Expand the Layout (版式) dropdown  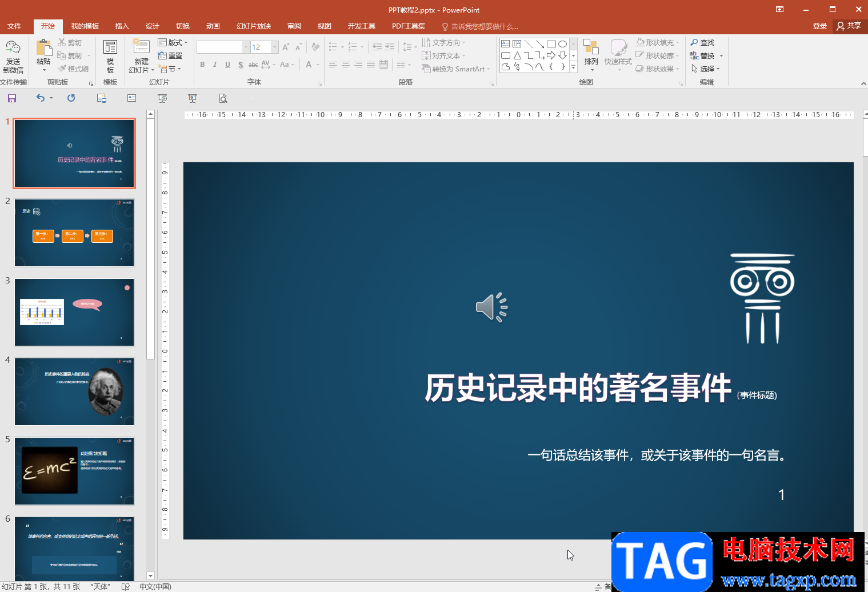(x=173, y=42)
